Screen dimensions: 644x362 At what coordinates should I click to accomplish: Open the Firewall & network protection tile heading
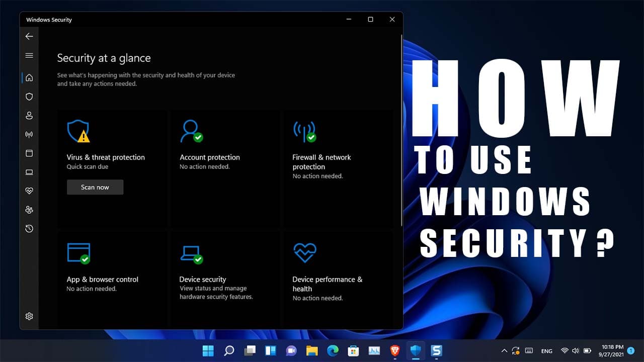pyautogui.click(x=321, y=162)
